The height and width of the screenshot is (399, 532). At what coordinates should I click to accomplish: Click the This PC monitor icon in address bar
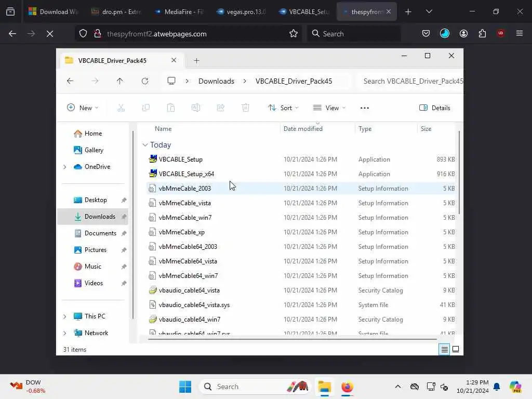tap(171, 81)
